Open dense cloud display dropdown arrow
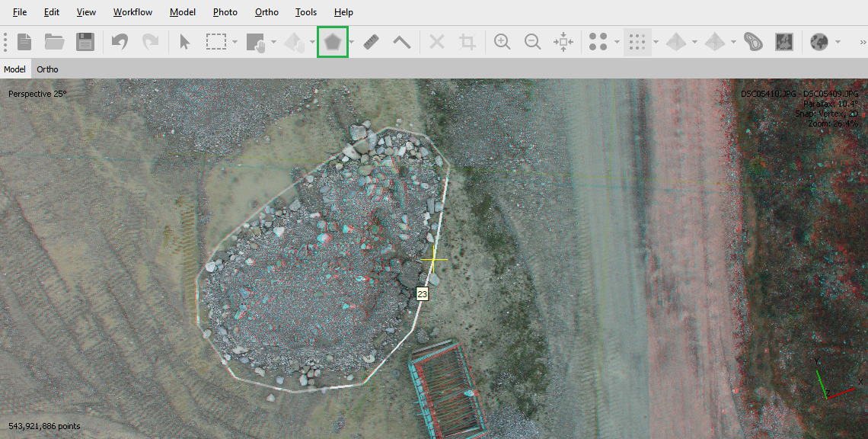Viewport: 868px width, 439px height. [x=656, y=42]
